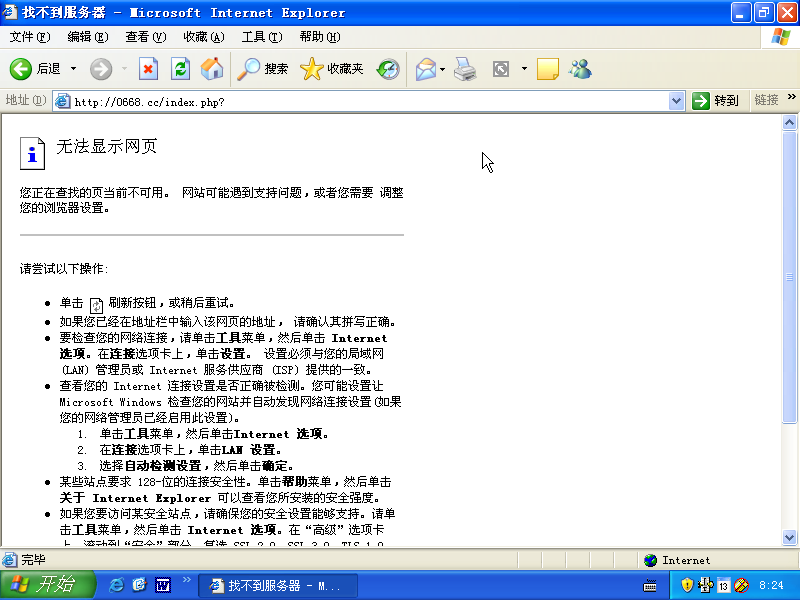Click the Print toolbar icon

coord(465,69)
